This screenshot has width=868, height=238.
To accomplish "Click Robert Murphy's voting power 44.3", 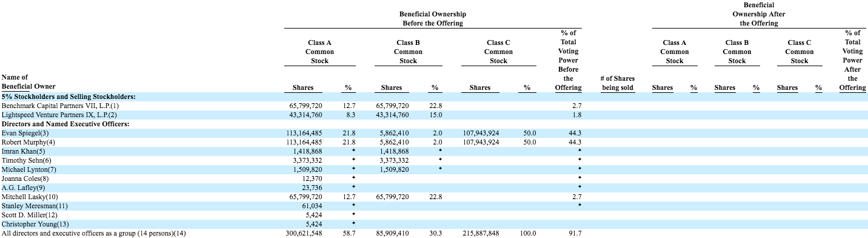I will click(575, 142).
